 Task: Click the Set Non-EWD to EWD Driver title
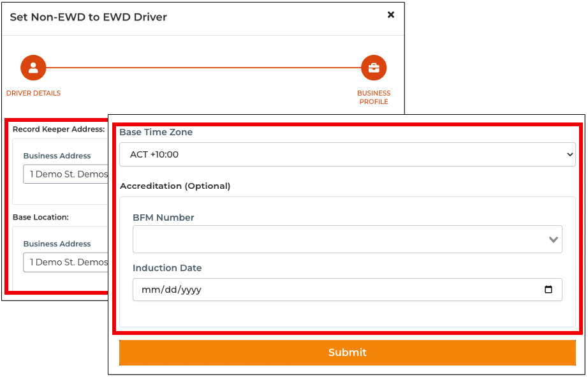click(89, 17)
